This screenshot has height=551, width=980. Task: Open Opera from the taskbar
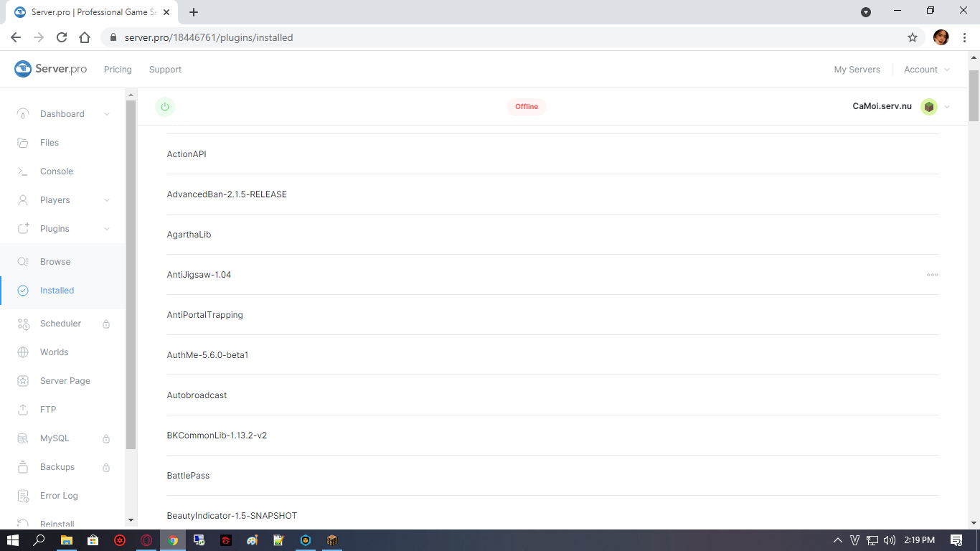click(146, 540)
